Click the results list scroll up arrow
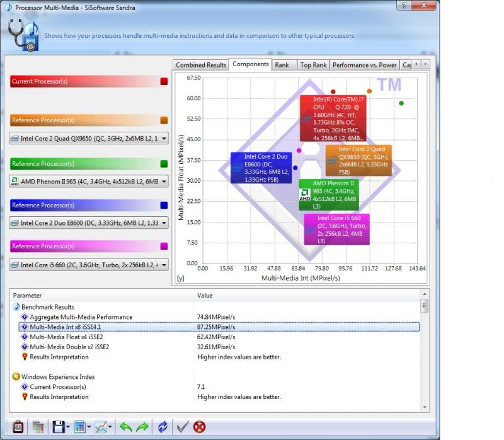The image size is (504, 440). coord(425,294)
